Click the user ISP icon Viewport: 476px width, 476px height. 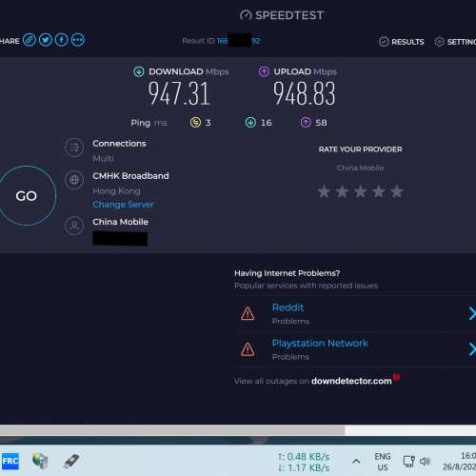click(74, 226)
